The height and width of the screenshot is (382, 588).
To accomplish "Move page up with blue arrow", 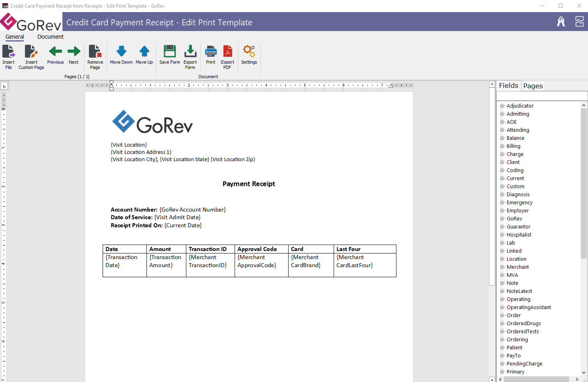I will click(x=144, y=51).
